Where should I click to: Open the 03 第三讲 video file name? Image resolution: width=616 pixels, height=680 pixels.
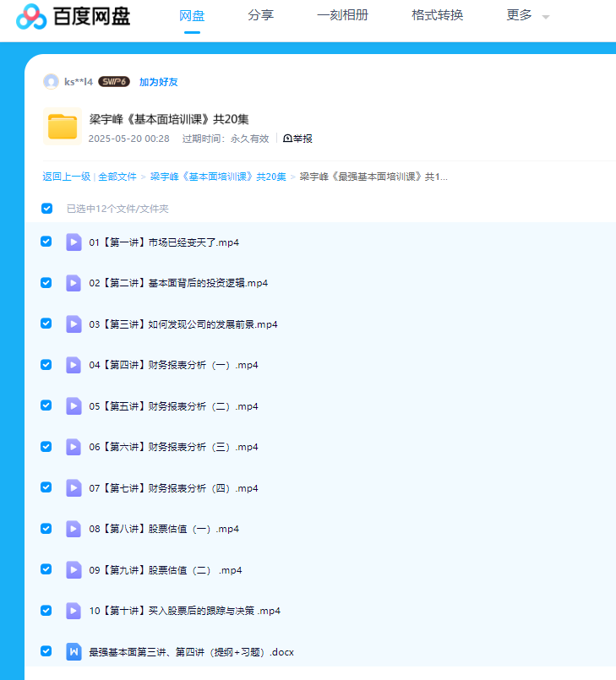point(183,324)
